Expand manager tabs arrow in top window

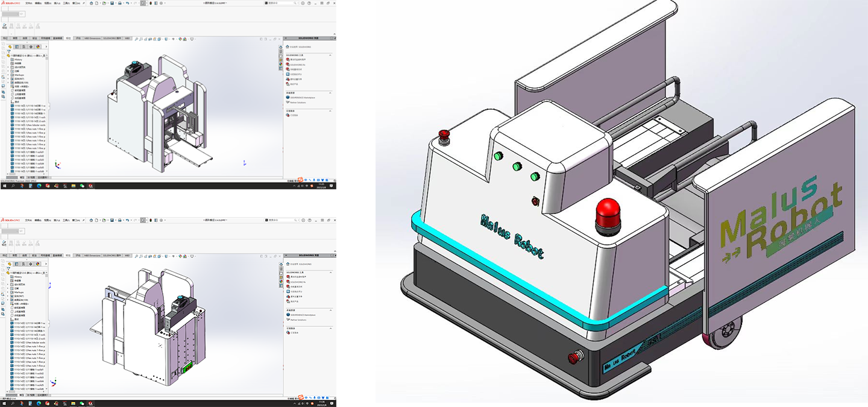pyautogui.click(x=46, y=46)
